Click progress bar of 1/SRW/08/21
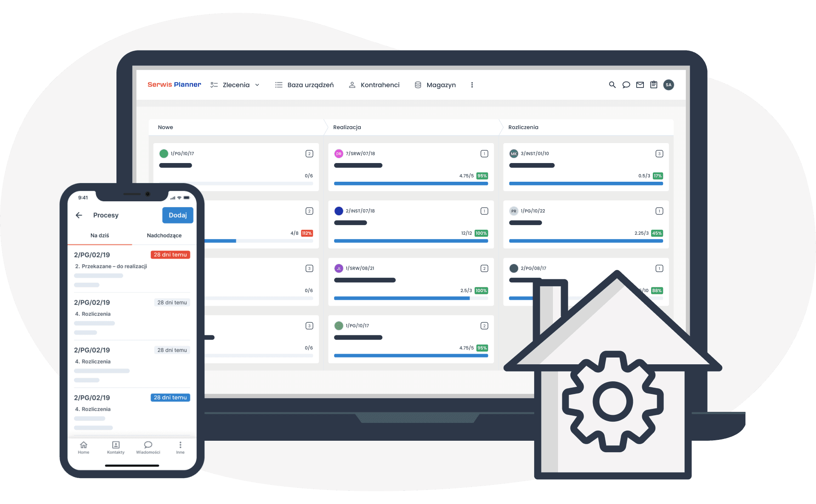816x504 pixels. pos(411,298)
